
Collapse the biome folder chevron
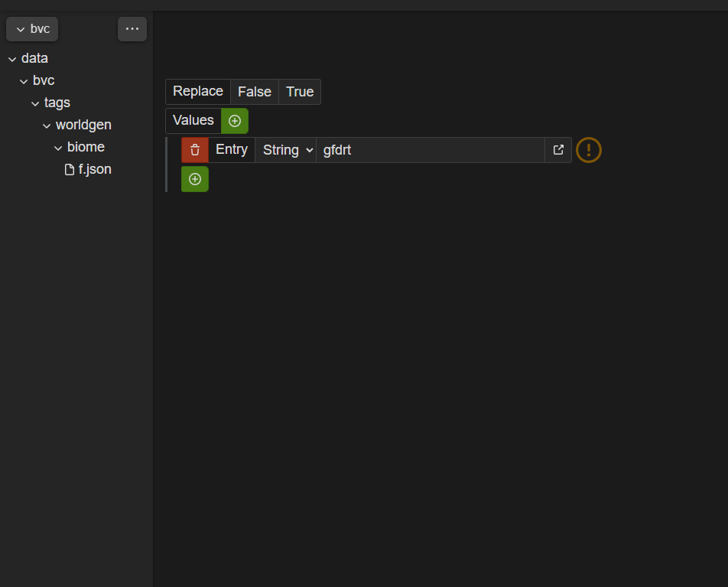(x=58, y=148)
